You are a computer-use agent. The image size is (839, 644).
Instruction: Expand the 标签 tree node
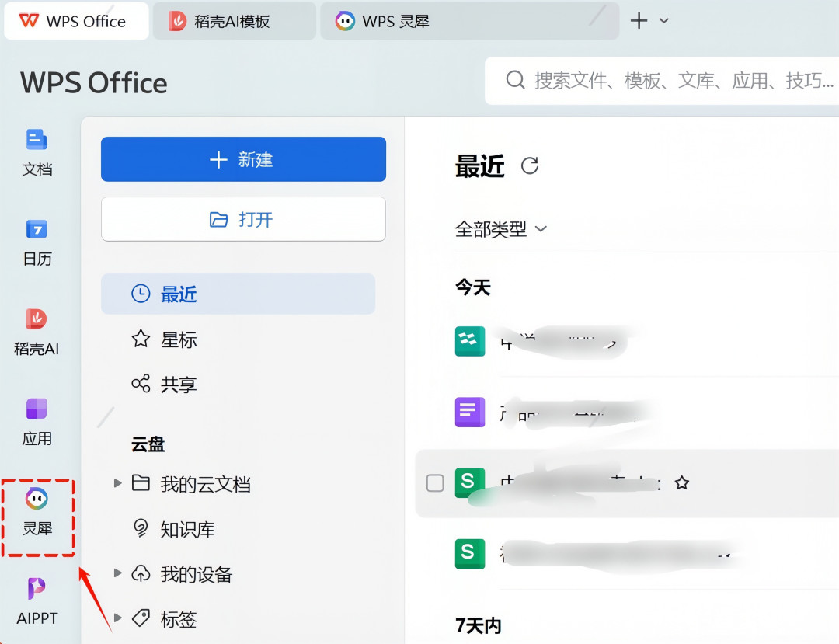tap(118, 618)
